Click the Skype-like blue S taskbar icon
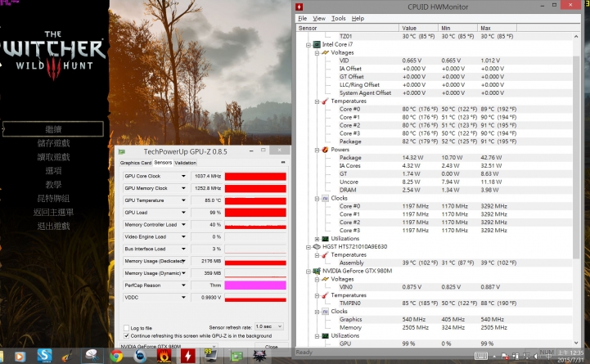Viewport: 590px width, 364px height. tap(44, 355)
